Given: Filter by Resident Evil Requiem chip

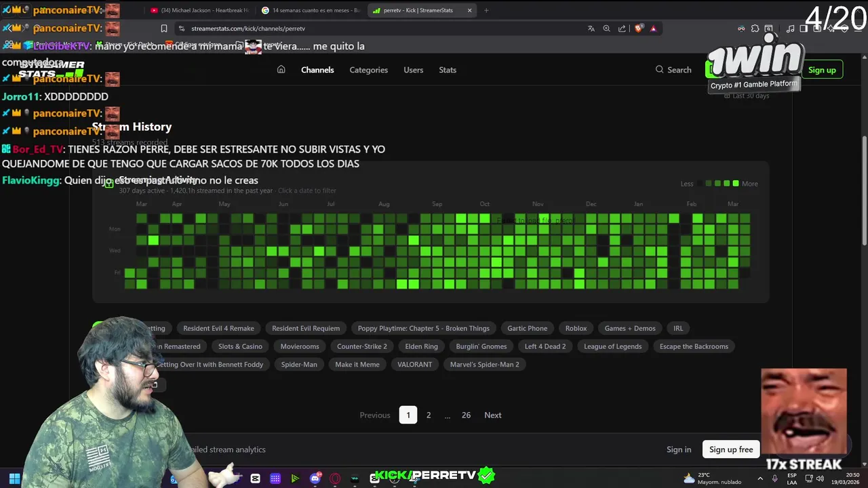Looking at the screenshot, I should [x=306, y=328].
